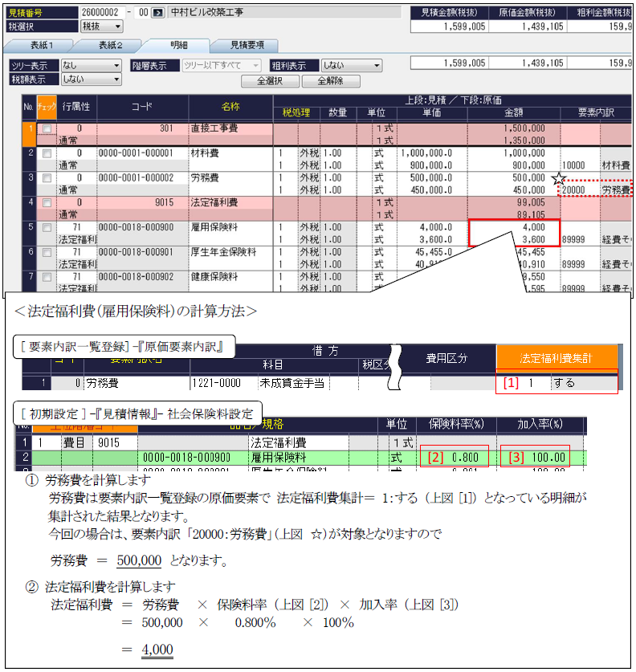This screenshot has width=636, height=672.
Task: Select the code cell 0000-0018-000902
Action: (143, 277)
